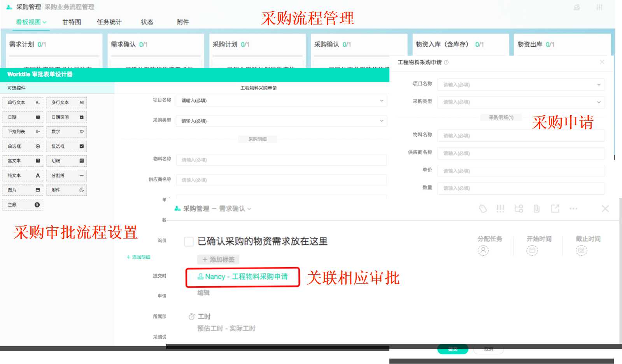Viewport: 622px width, 364px height.
Task: Click share/export icon in task detail
Action: click(x=555, y=209)
